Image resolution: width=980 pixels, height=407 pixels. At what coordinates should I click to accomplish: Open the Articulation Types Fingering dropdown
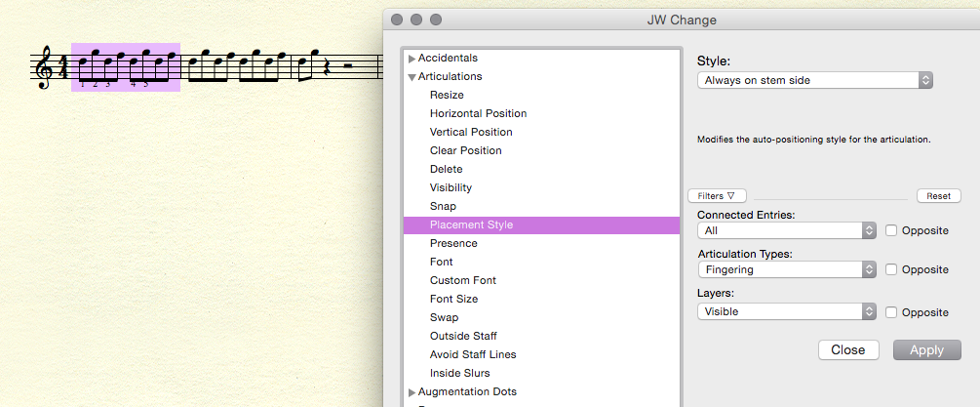(787, 269)
